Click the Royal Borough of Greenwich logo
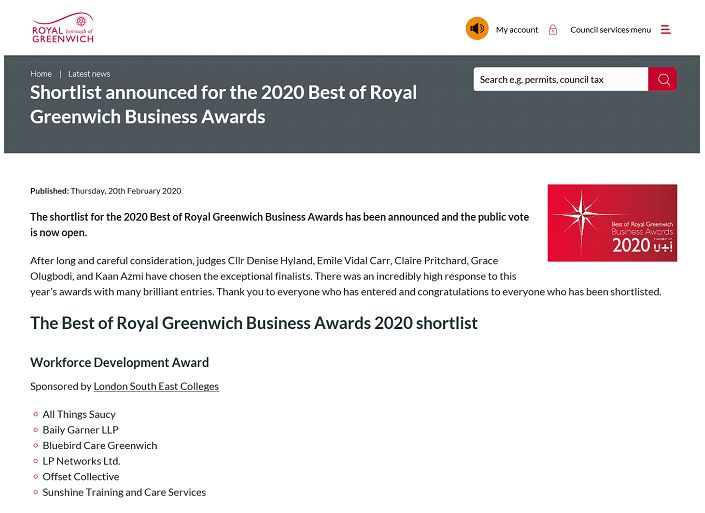Screen dimensions: 705x513 [63, 28]
